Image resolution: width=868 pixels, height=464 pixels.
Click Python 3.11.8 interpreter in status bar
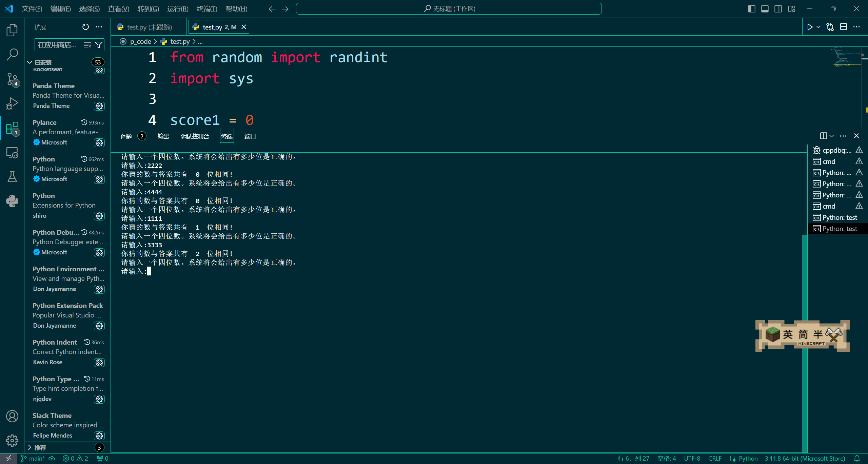coord(805,459)
